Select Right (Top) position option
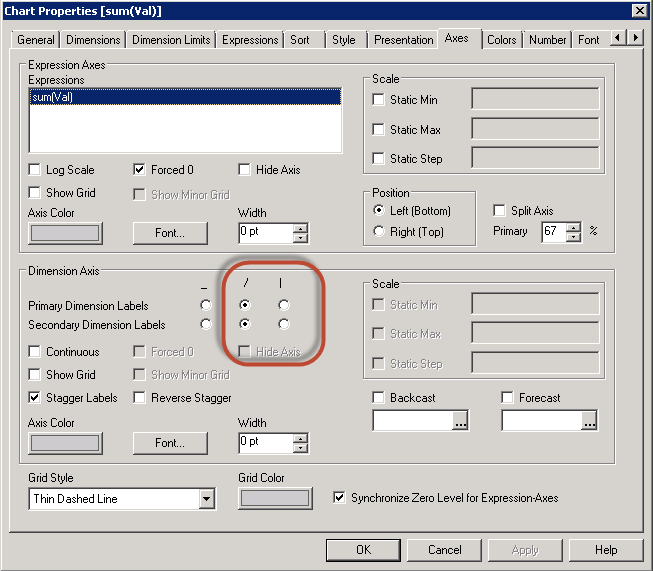Viewport: 653px width, 571px height. point(379,232)
